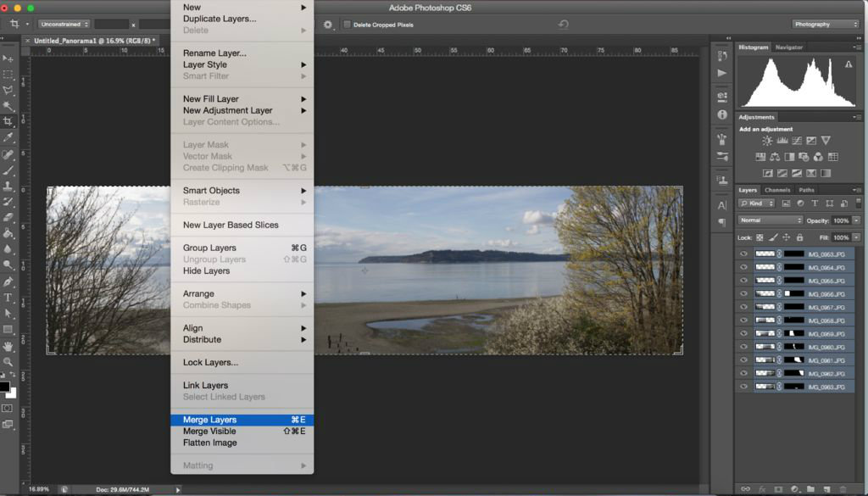868x496 pixels.
Task: Choose Merge Layers from the menu
Action: tap(209, 420)
